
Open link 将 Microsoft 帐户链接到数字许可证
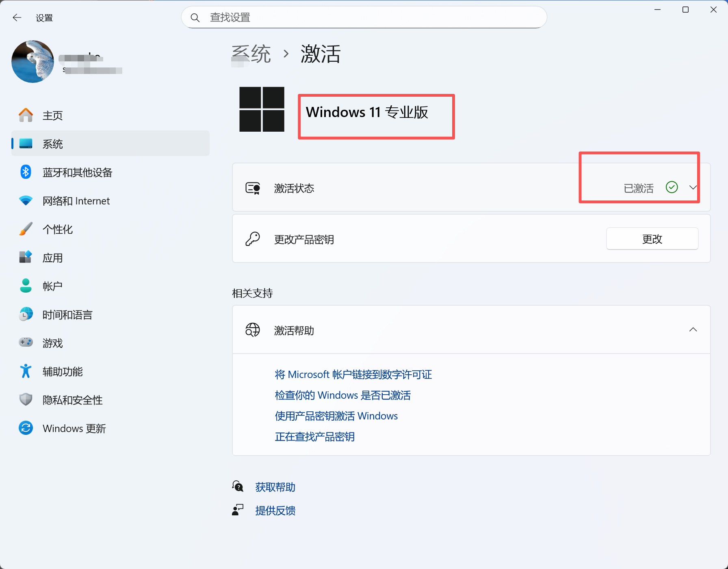(353, 374)
